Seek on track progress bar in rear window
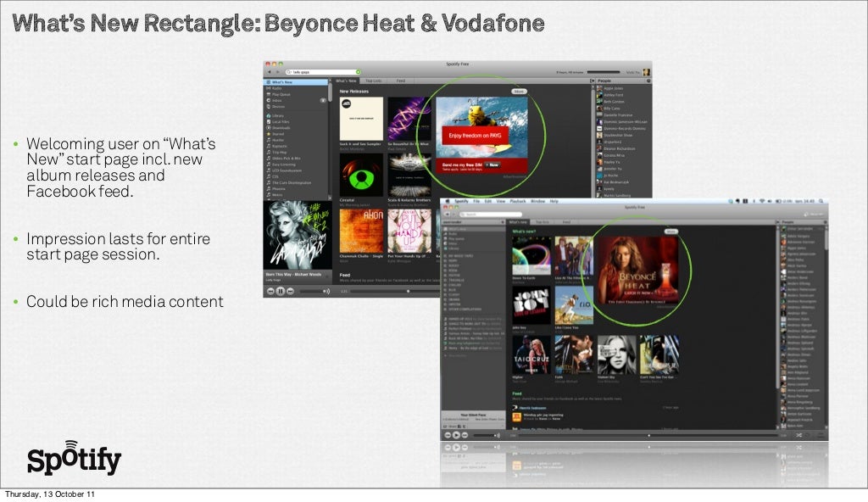The image size is (868, 502). click(395, 291)
